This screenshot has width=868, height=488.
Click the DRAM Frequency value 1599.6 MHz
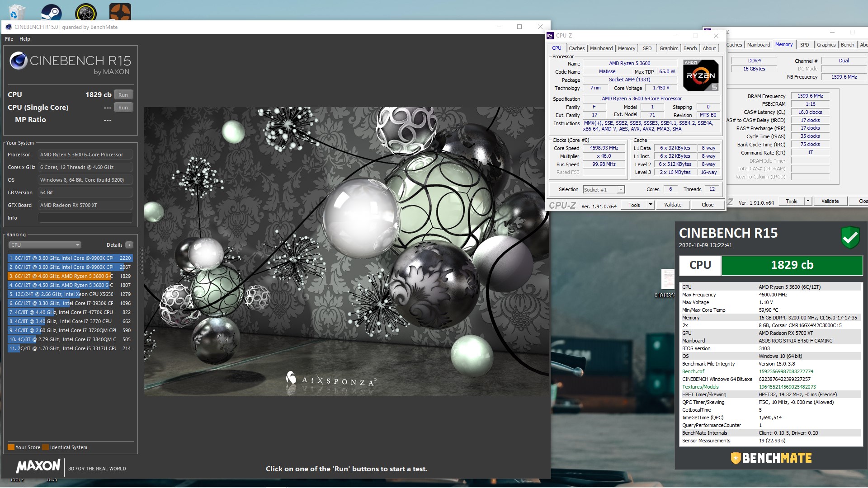click(x=810, y=96)
